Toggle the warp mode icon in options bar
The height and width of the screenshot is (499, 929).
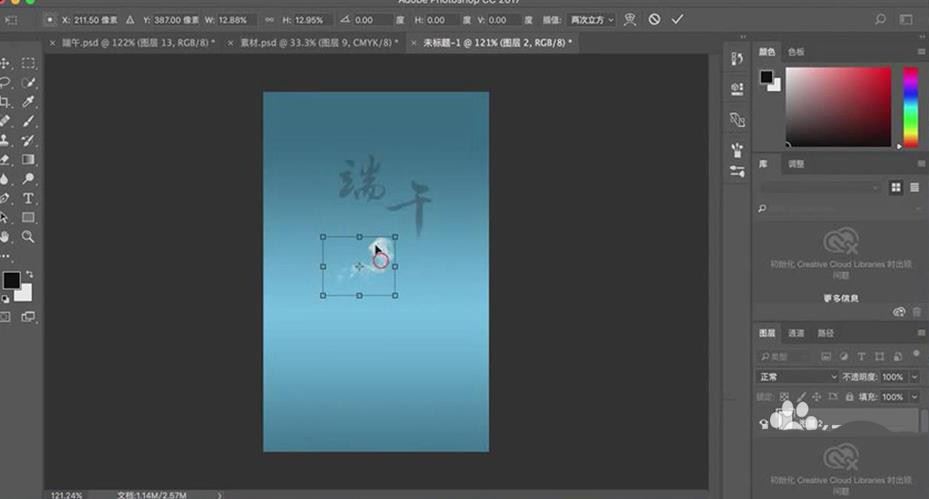click(630, 20)
